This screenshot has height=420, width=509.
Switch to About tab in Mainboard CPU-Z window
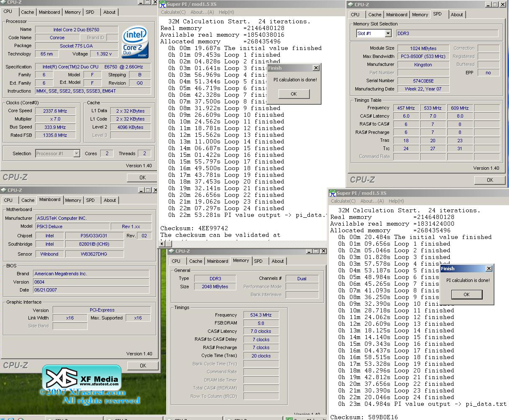[110, 200]
